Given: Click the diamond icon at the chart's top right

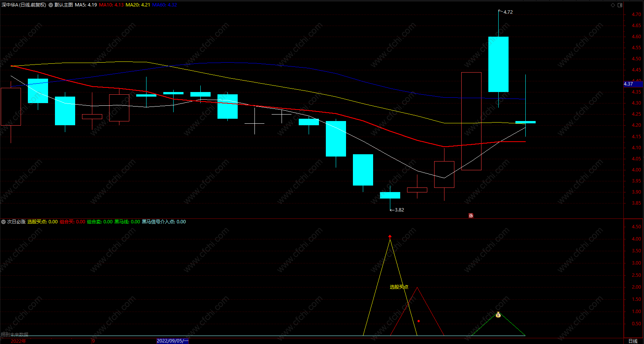Looking at the screenshot, I should tap(613, 5).
